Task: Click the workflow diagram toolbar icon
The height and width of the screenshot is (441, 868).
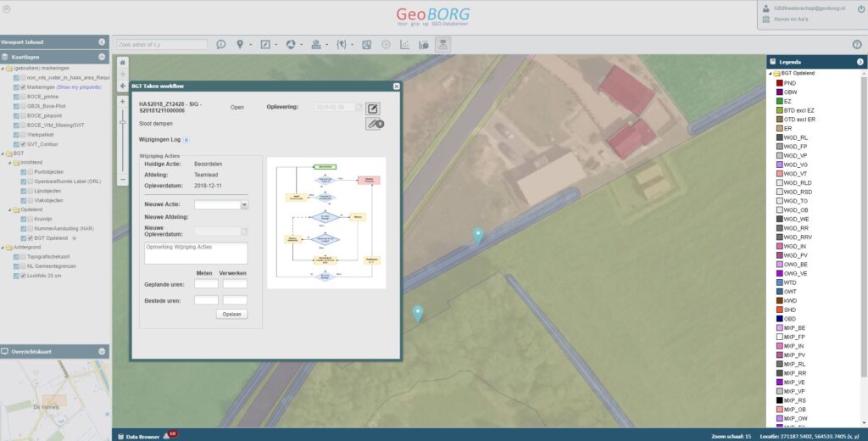Action: pos(442,45)
